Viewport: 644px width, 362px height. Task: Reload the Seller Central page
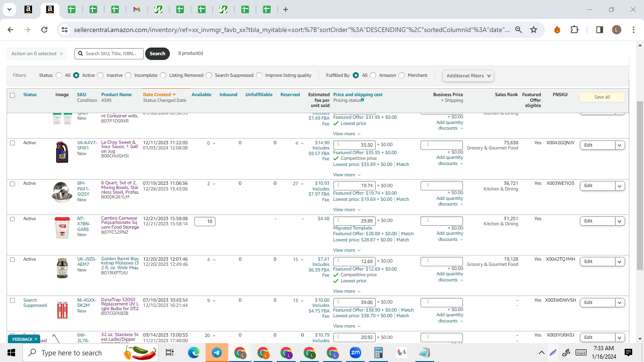[44, 30]
